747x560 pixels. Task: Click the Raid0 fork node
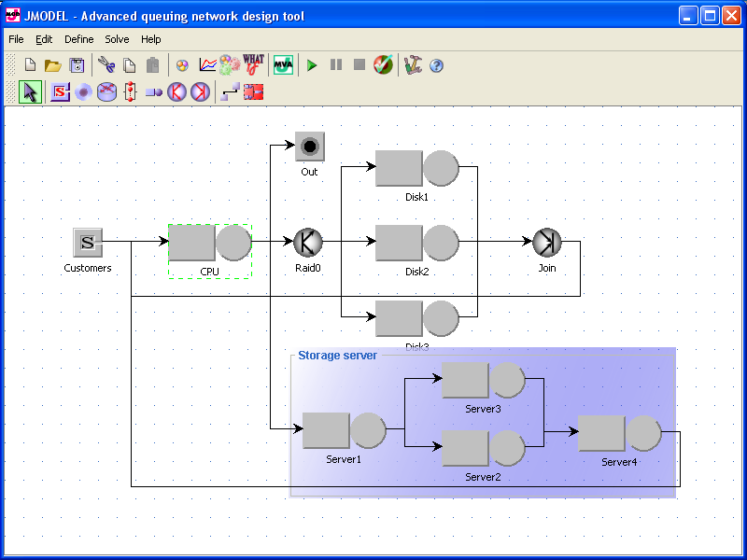click(308, 243)
